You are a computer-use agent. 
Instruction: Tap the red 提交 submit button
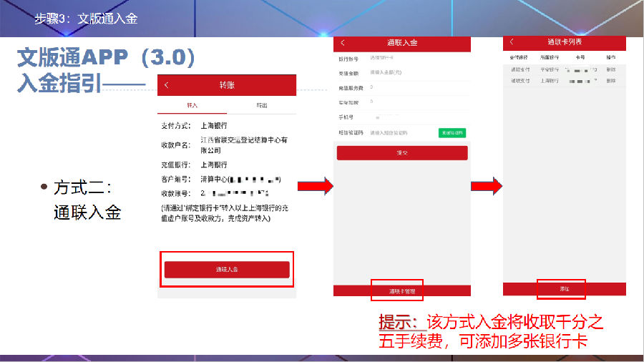[402, 152]
